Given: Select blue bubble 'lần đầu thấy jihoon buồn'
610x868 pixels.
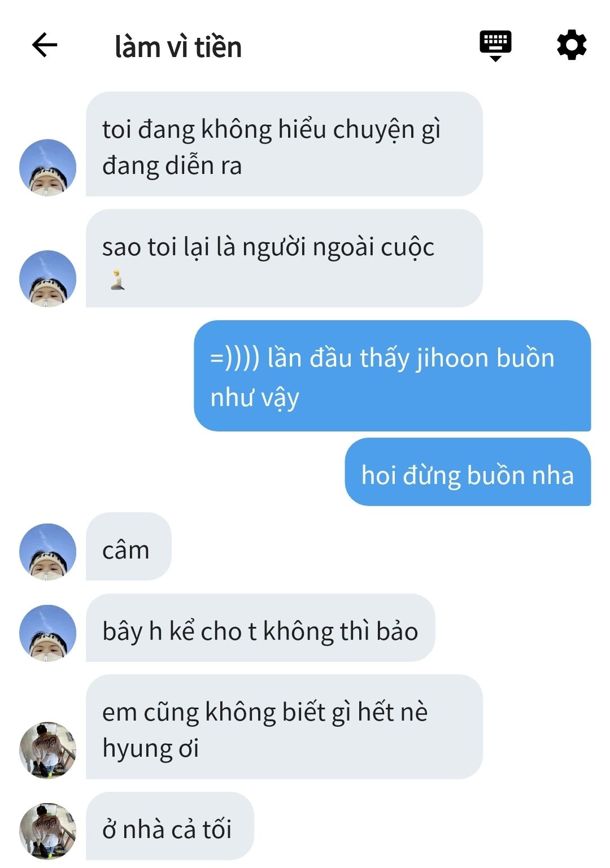Looking at the screenshot, I should pyautogui.click(x=392, y=376).
